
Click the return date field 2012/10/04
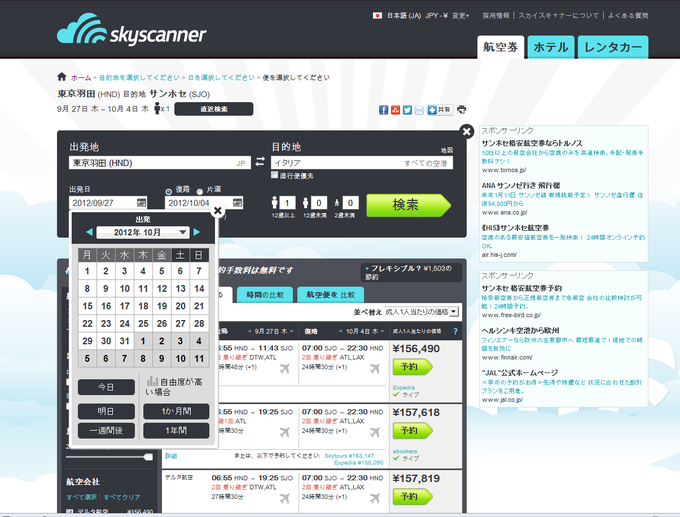[x=204, y=203]
